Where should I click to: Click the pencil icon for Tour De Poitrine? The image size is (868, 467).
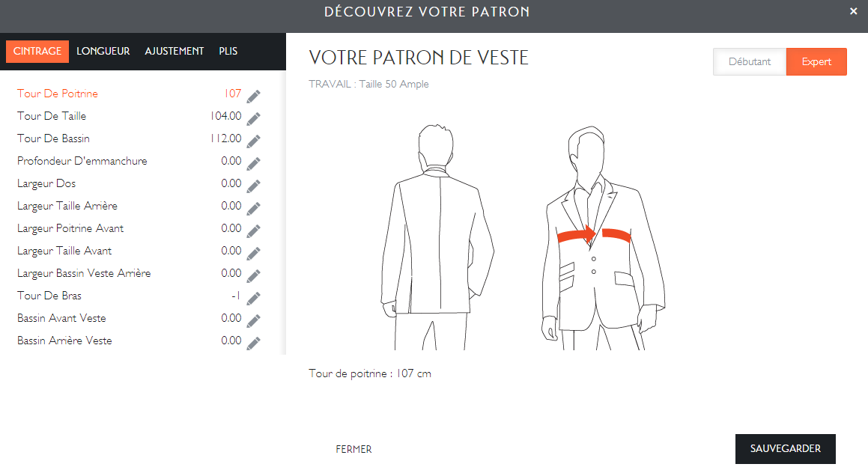253,96
